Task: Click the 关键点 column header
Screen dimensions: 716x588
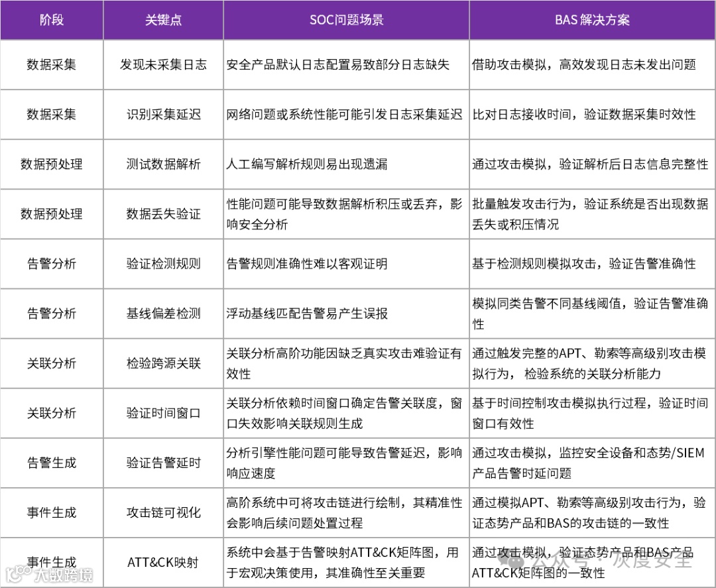Action: coord(164,20)
